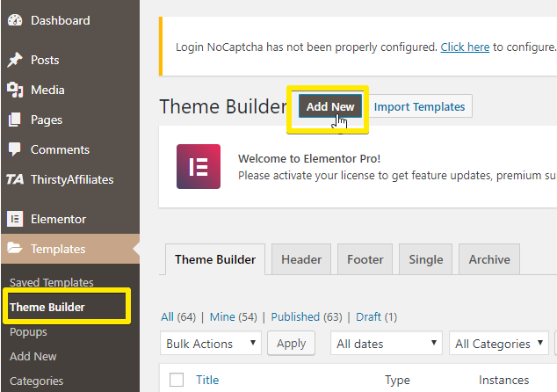Click the Comments speech bubble icon
557x392 pixels.
coord(15,149)
